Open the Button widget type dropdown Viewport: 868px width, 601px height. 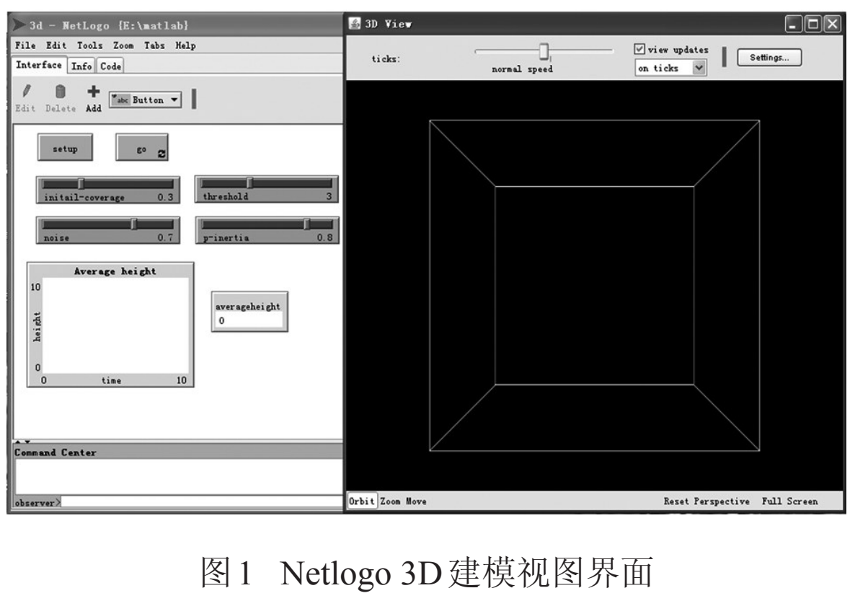click(x=145, y=100)
